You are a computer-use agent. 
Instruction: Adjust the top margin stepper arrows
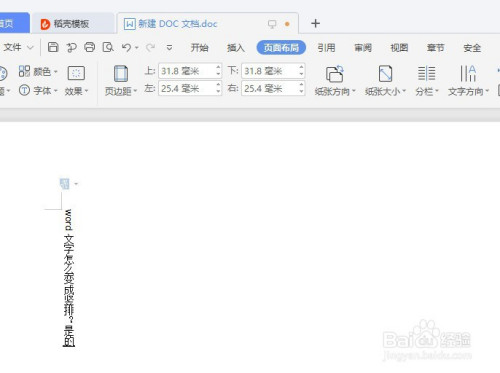tap(218, 71)
